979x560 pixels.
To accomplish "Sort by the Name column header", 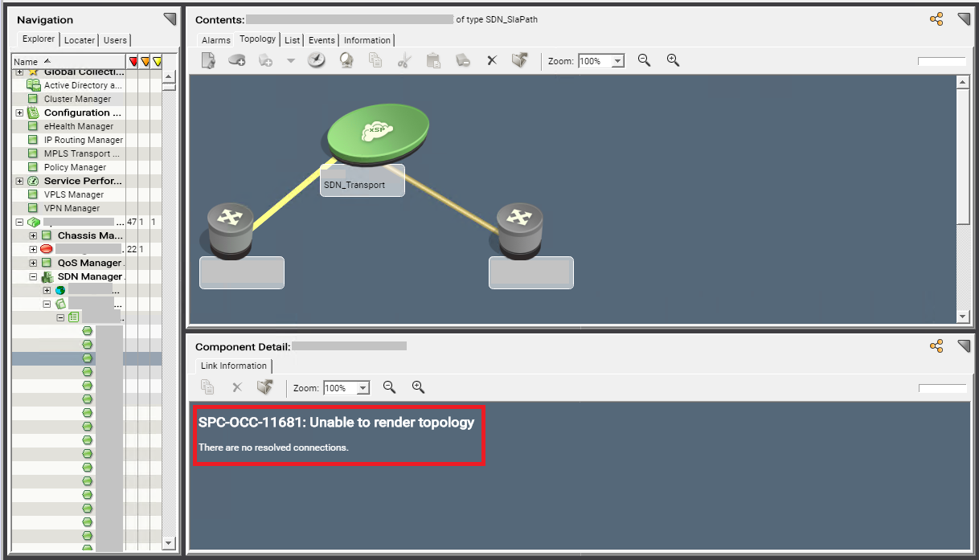I will pos(69,61).
